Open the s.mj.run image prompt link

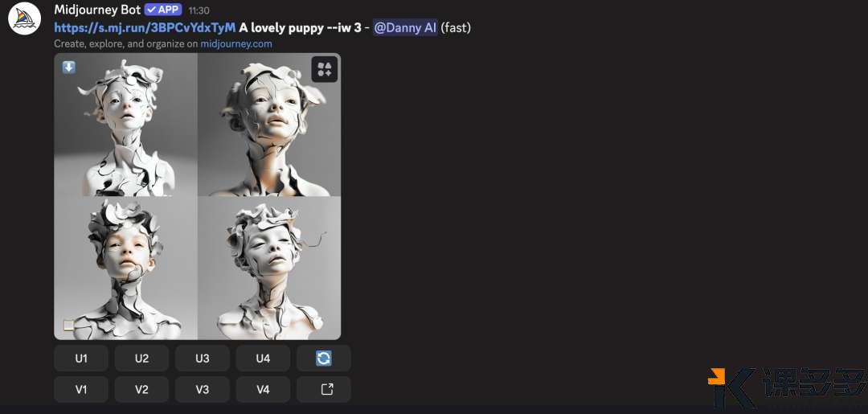(145, 27)
